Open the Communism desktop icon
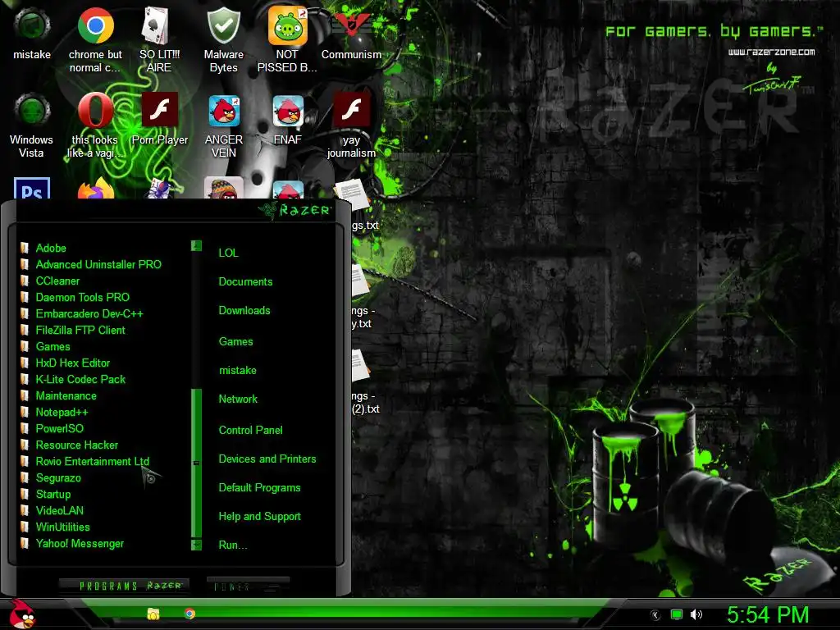The height and width of the screenshot is (630, 840). pyautogui.click(x=351, y=33)
